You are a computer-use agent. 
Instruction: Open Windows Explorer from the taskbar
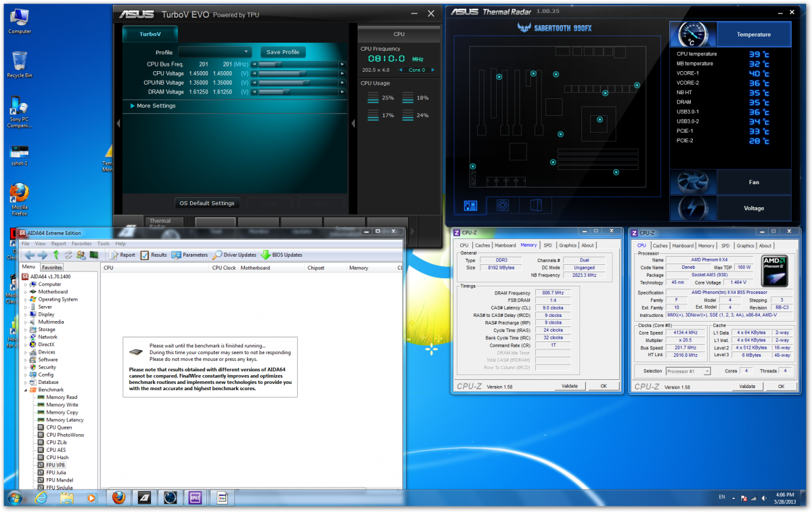(x=66, y=498)
